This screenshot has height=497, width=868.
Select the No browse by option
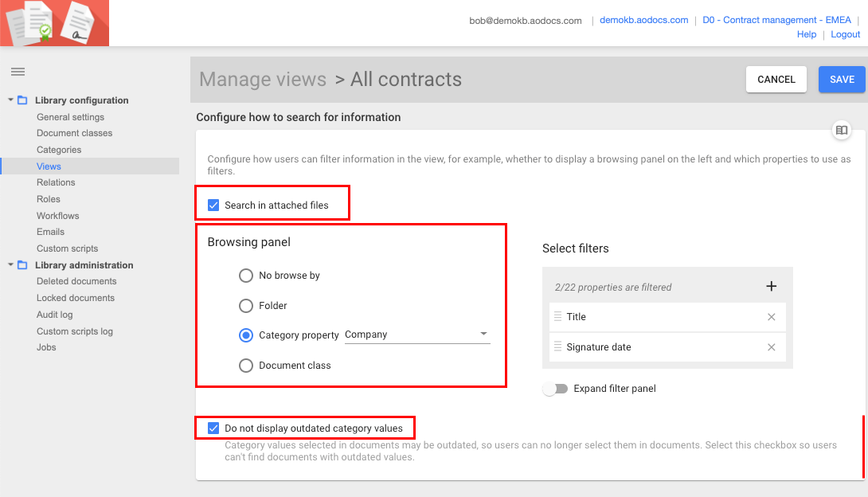246,276
